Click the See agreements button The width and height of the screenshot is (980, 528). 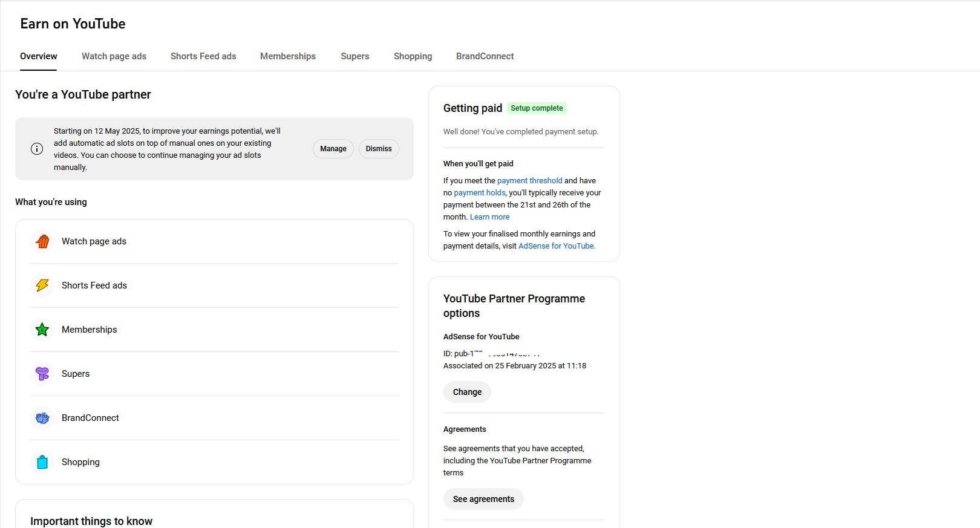click(483, 499)
